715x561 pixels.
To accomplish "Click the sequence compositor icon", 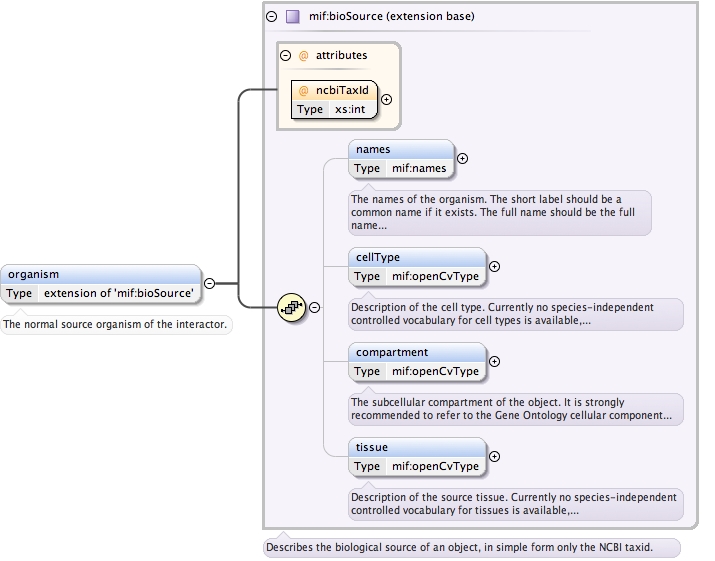I will [x=291, y=307].
